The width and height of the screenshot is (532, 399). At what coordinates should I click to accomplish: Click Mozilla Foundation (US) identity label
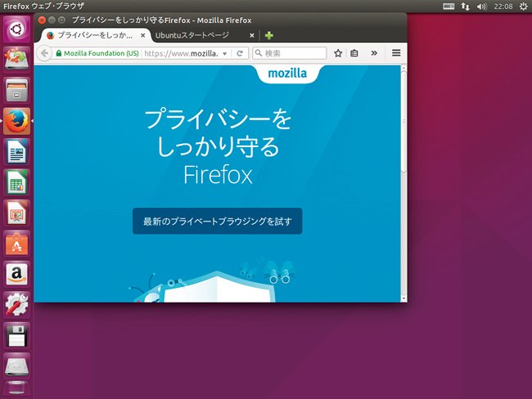101,53
